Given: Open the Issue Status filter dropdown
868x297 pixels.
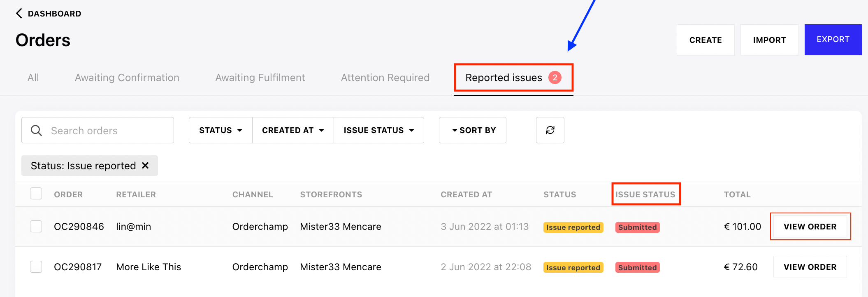Looking at the screenshot, I should click(379, 130).
